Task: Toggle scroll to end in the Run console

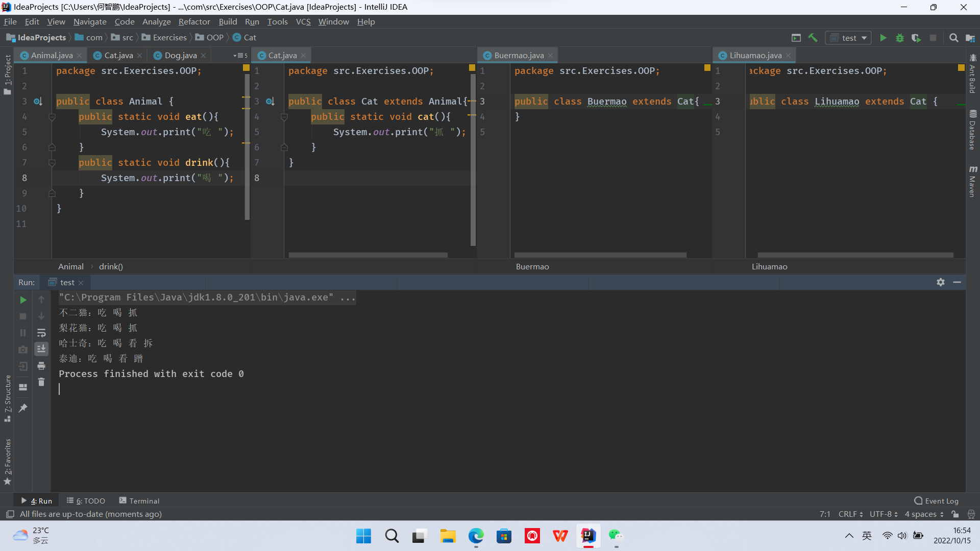Action: [41, 349]
